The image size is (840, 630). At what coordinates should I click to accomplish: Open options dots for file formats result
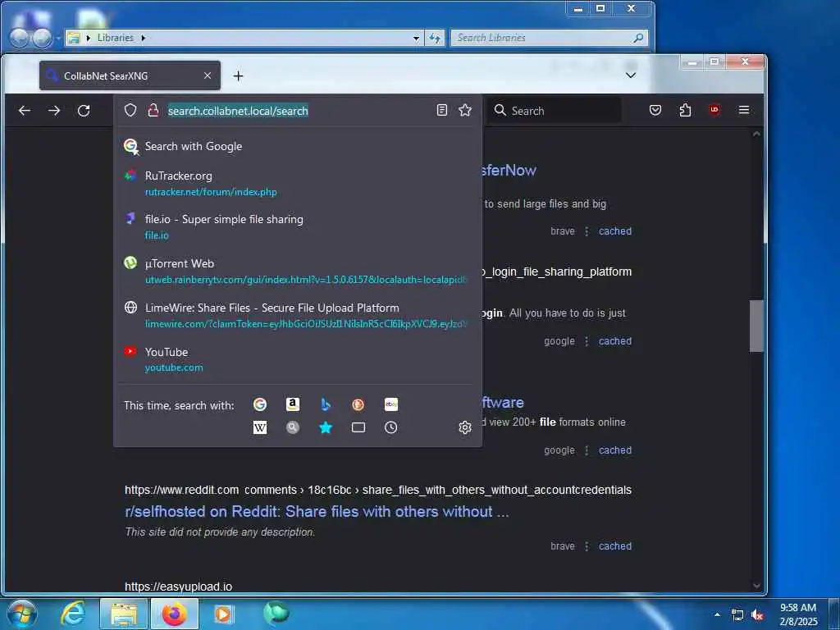pos(587,450)
